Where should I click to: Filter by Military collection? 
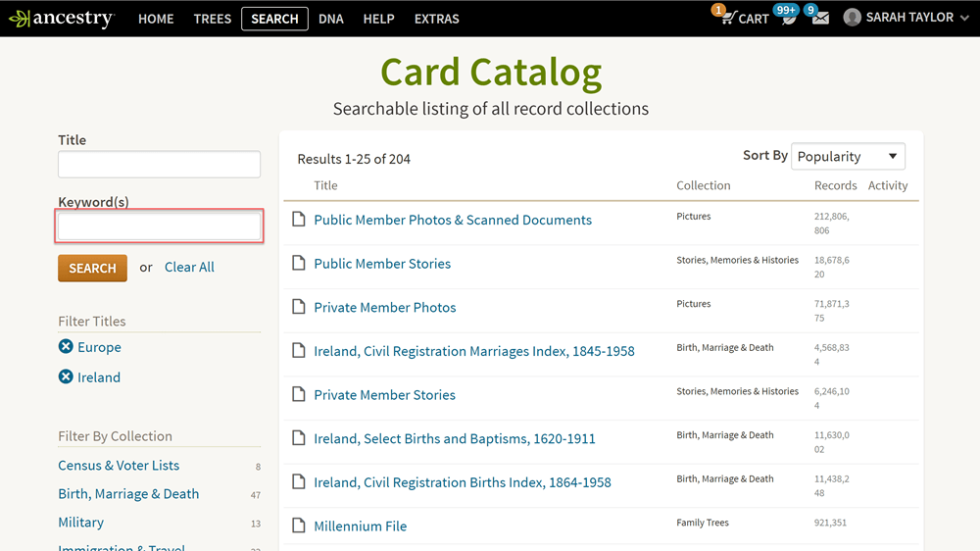80,523
